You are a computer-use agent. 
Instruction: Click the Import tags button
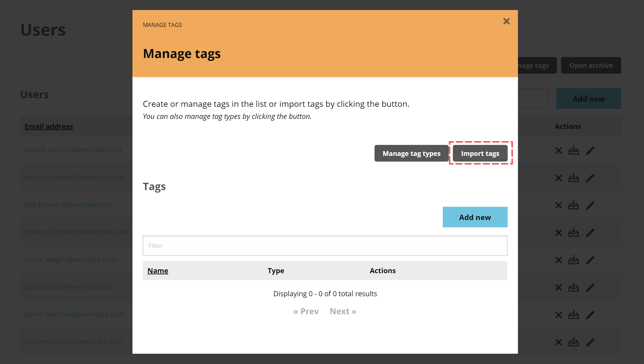[480, 153]
